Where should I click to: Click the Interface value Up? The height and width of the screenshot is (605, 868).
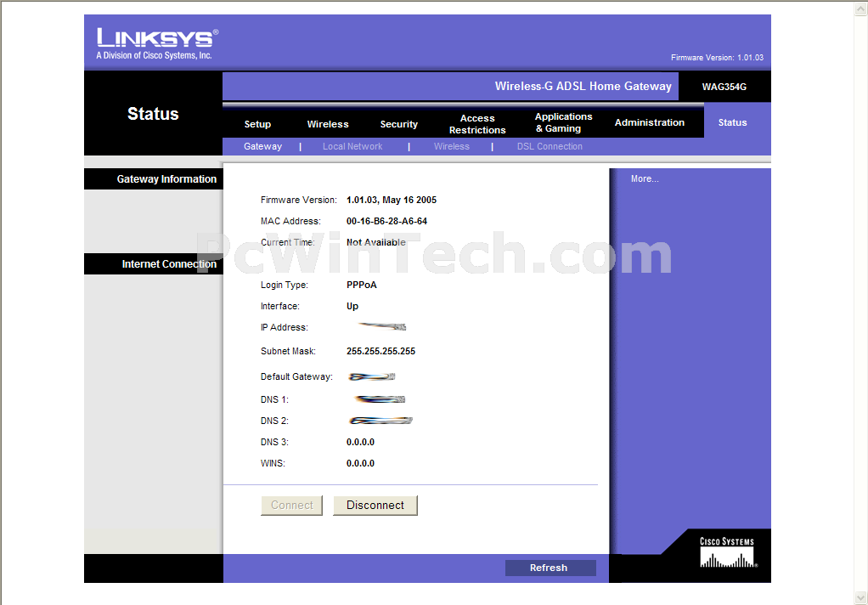352,307
